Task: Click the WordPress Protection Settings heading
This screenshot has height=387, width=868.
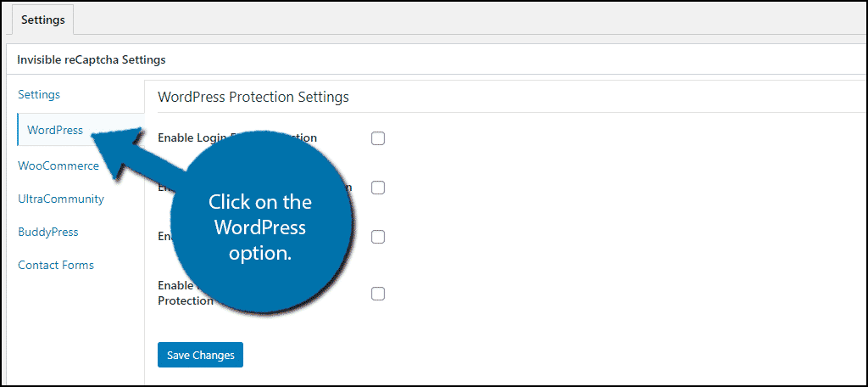Action: pos(253,97)
